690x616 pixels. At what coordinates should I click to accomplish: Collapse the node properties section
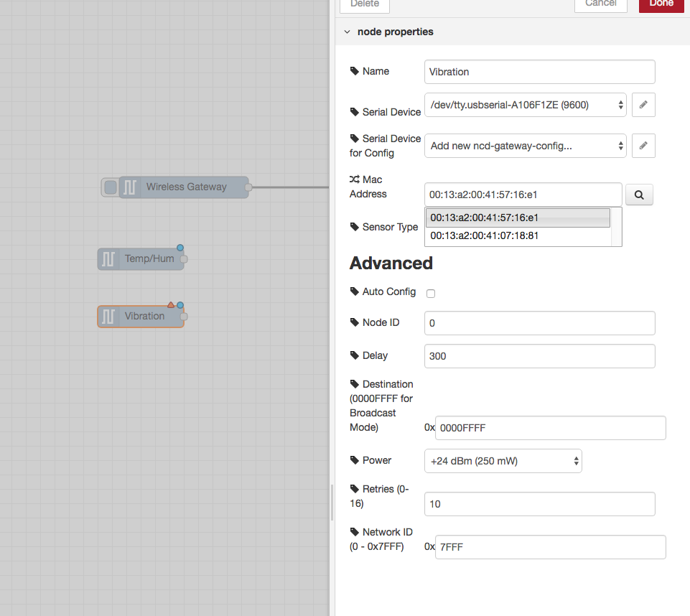pyautogui.click(x=348, y=32)
